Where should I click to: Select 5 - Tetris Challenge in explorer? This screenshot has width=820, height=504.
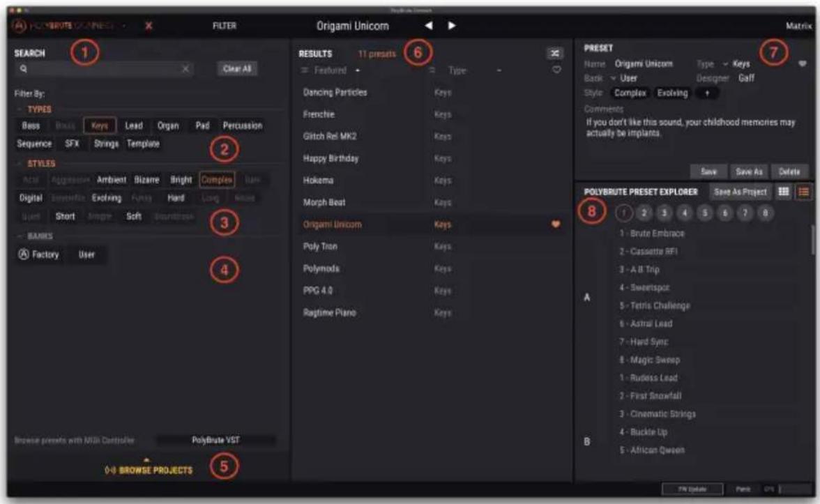(655, 305)
